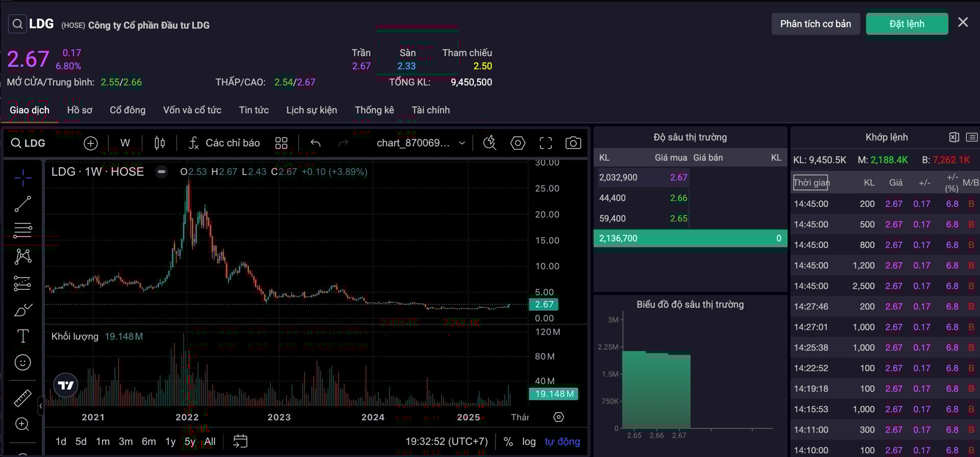
Task: Open the Tài chính tab
Action: pos(430,110)
